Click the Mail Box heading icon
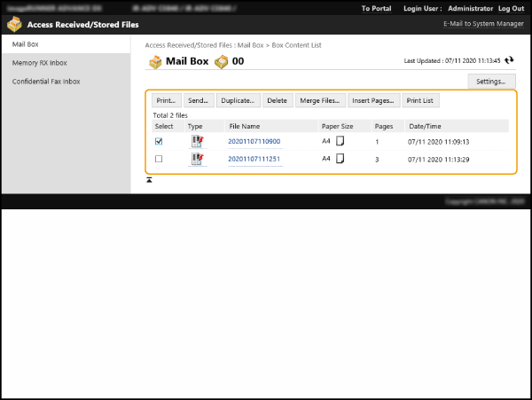532x400 pixels. (x=155, y=61)
